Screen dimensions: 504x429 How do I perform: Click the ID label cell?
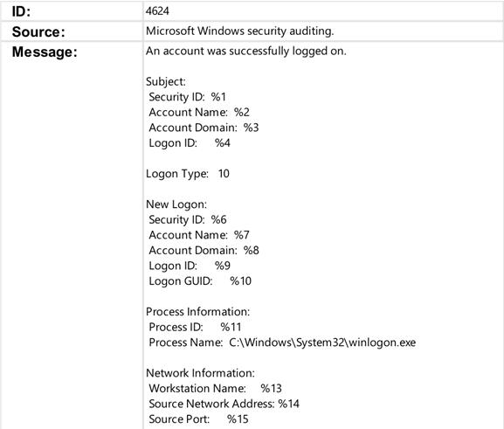point(72,11)
